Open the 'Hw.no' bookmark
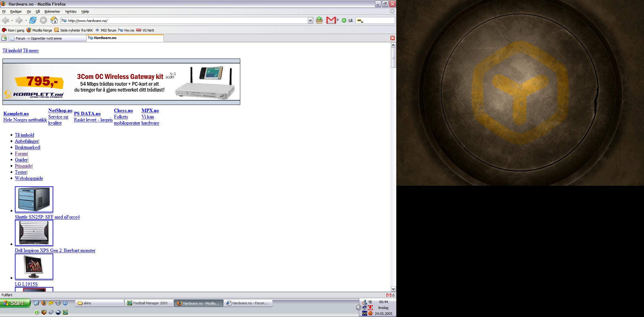 pos(126,30)
